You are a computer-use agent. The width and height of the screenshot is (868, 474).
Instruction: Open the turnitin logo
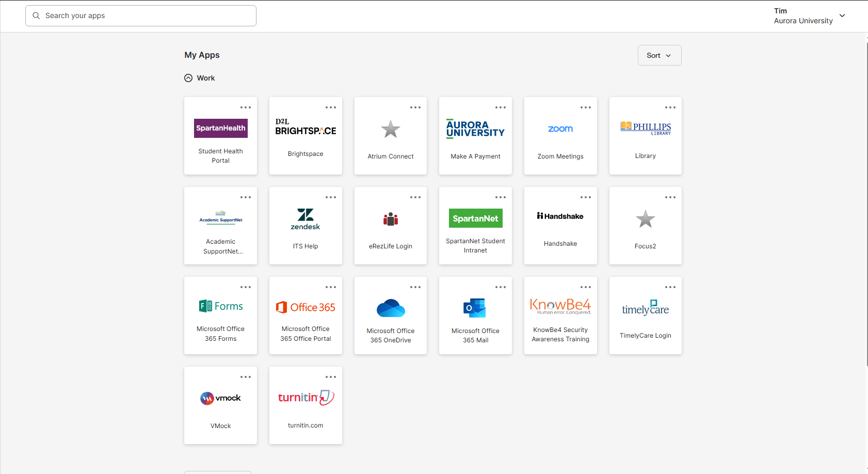pyautogui.click(x=306, y=398)
